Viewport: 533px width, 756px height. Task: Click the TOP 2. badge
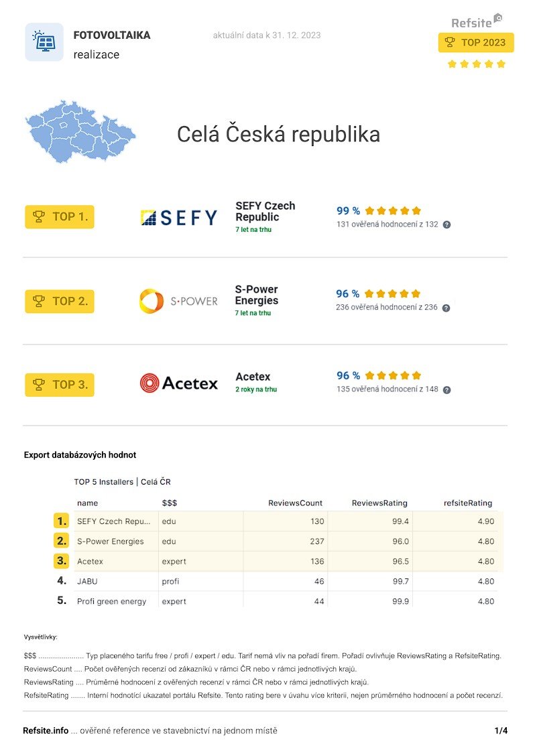click(59, 302)
